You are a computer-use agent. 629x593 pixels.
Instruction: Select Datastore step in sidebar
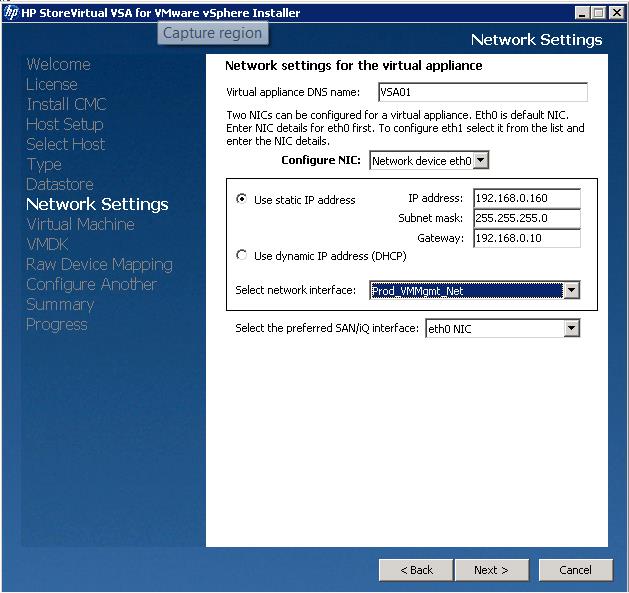coord(60,185)
